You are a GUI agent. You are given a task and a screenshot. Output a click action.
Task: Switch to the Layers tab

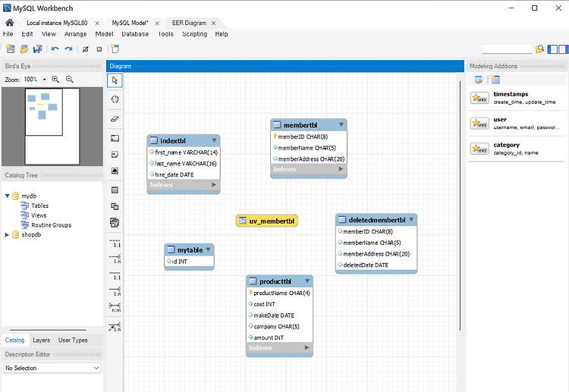(42, 340)
